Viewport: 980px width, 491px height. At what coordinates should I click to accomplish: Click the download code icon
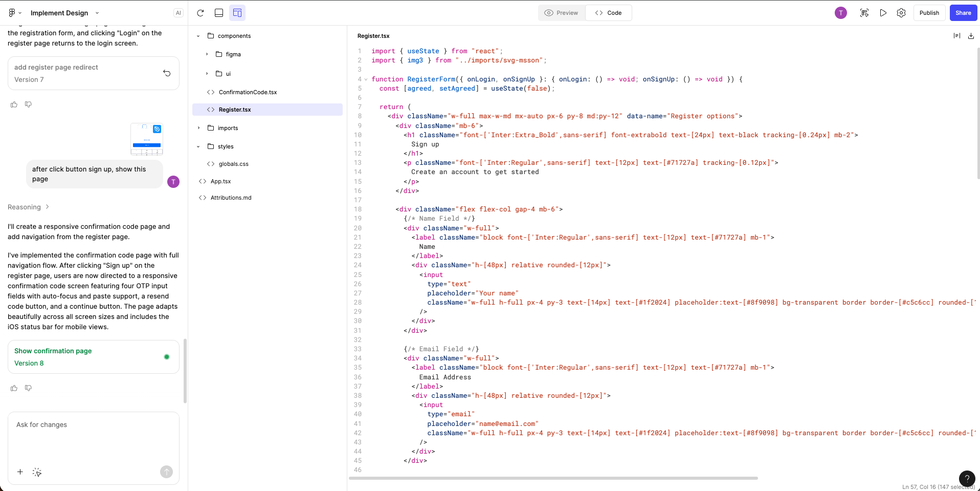pos(971,36)
